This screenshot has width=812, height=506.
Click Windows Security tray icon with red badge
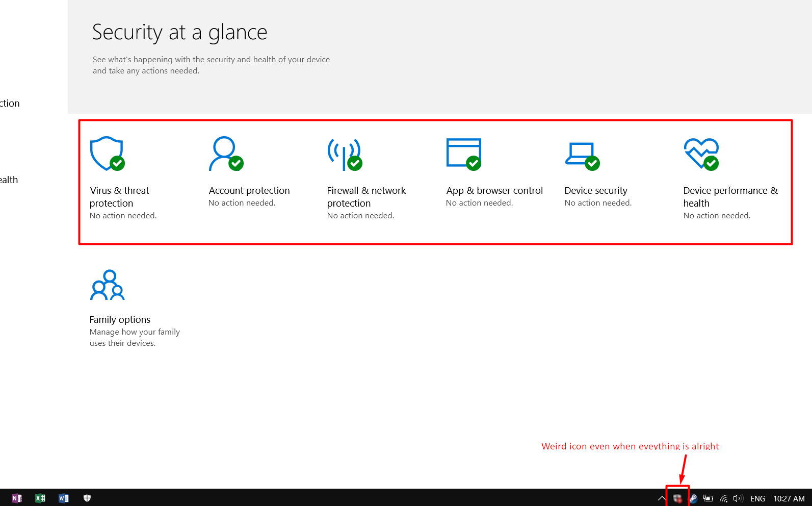[677, 498]
